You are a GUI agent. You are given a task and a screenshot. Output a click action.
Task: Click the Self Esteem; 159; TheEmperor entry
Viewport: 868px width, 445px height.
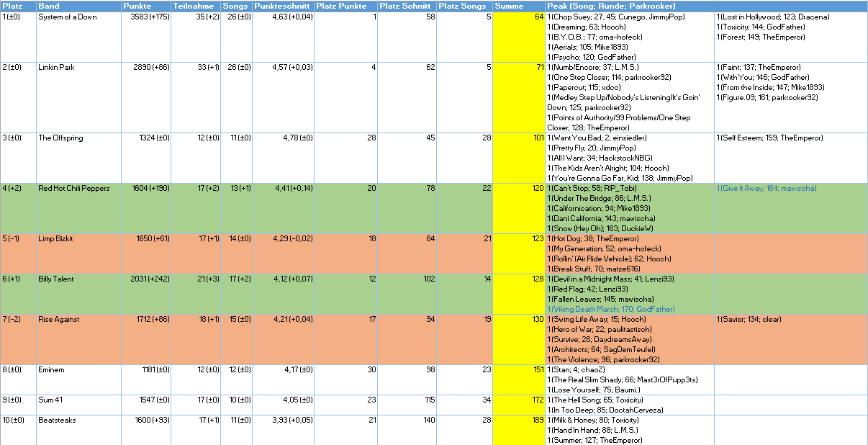[x=769, y=138]
